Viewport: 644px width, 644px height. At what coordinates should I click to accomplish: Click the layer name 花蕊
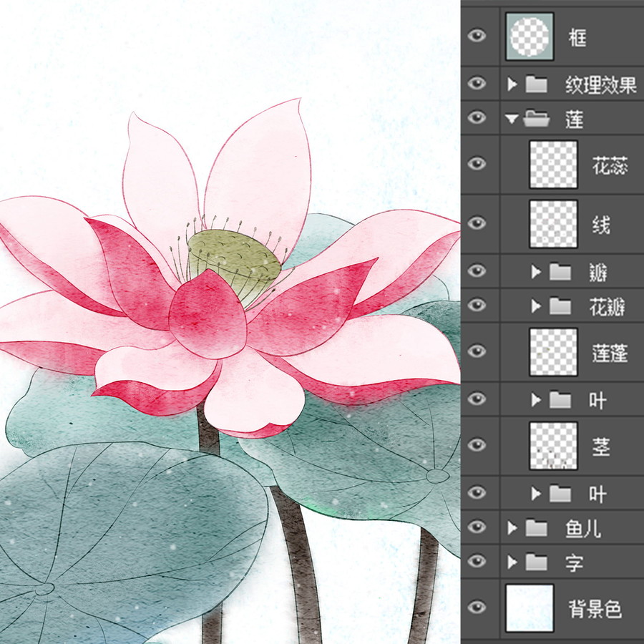[610, 165]
